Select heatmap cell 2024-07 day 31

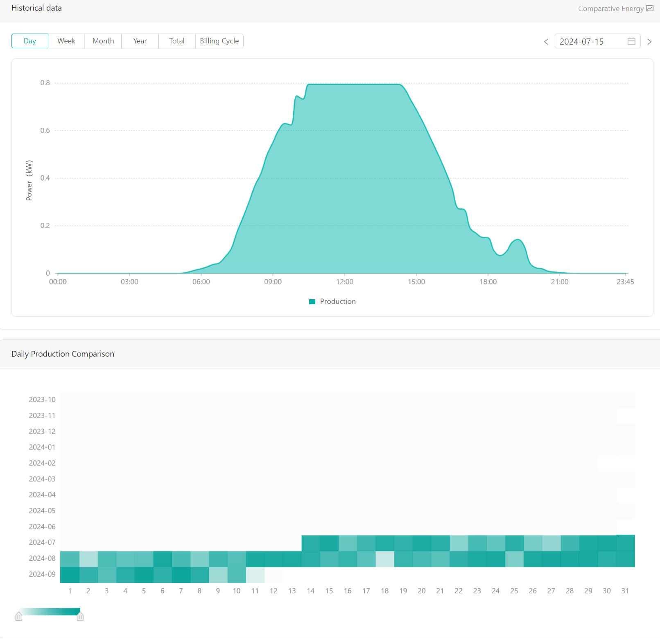tap(626, 543)
